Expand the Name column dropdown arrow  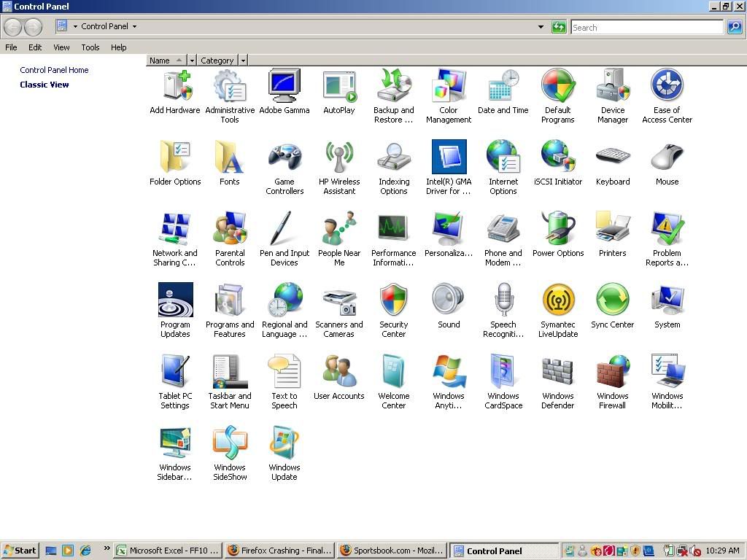click(192, 61)
